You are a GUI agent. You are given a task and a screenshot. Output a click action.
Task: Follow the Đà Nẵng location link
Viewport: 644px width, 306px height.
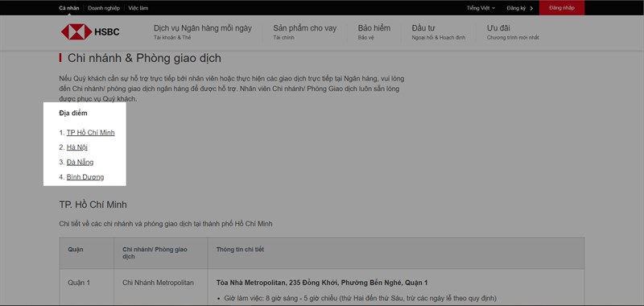[x=80, y=162]
